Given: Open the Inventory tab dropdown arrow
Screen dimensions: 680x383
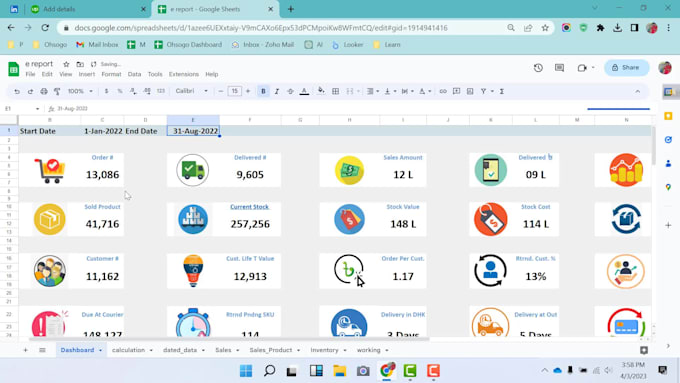Looking at the screenshot, I should [345, 350].
